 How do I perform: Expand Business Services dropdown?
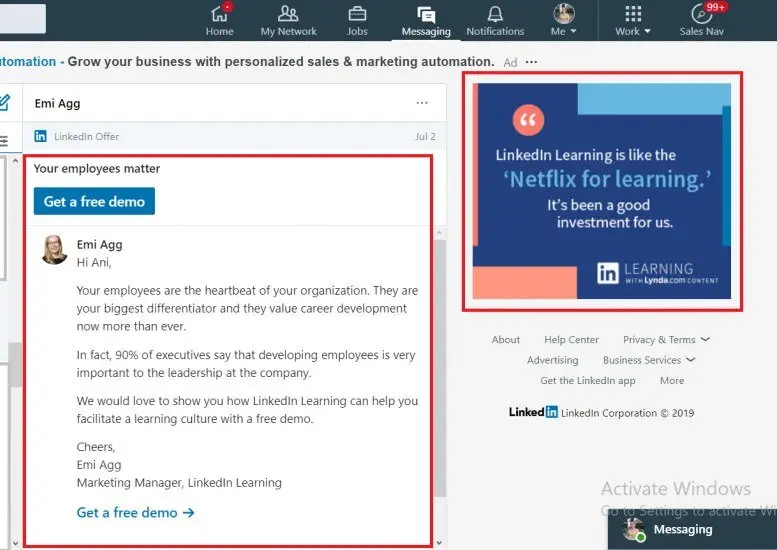pyautogui.click(x=649, y=360)
